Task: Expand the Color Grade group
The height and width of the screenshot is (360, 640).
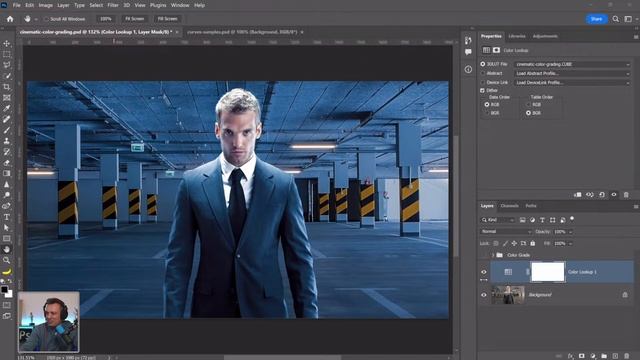Action: coord(493,255)
